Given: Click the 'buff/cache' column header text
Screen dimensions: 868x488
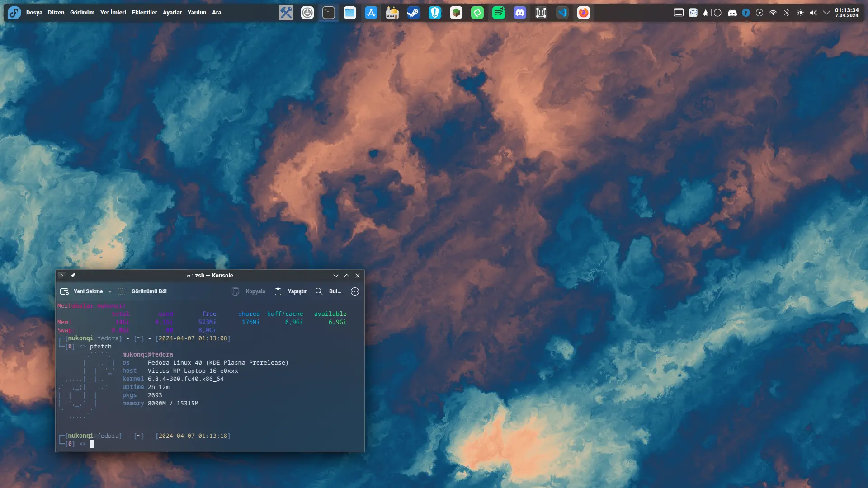Looking at the screenshot, I should click(x=285, y=314).
